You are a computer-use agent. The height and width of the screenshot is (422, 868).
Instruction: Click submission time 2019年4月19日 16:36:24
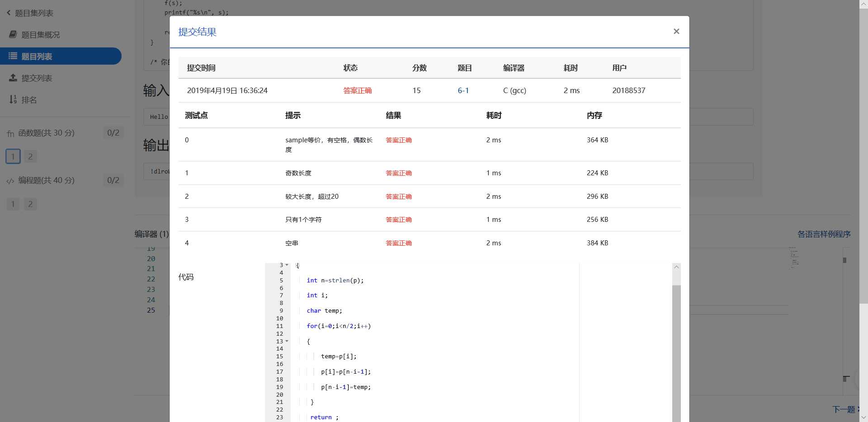[227, 90]
